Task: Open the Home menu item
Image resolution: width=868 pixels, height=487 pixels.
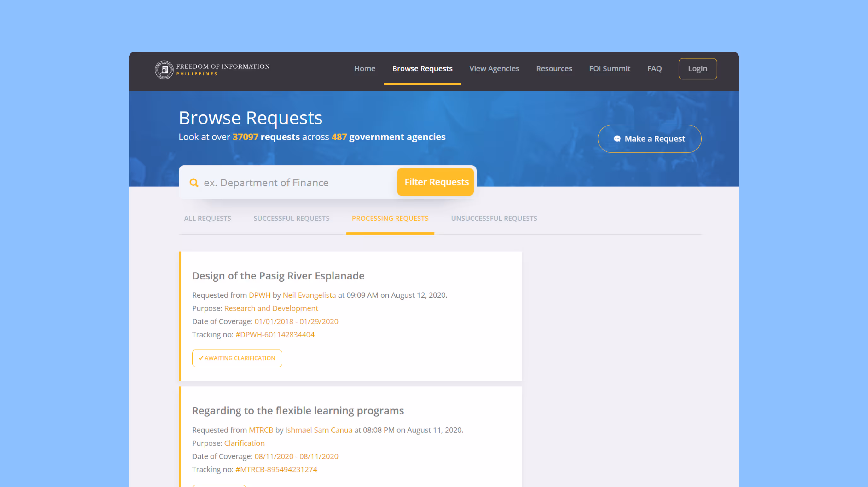Action: [365, 68]
